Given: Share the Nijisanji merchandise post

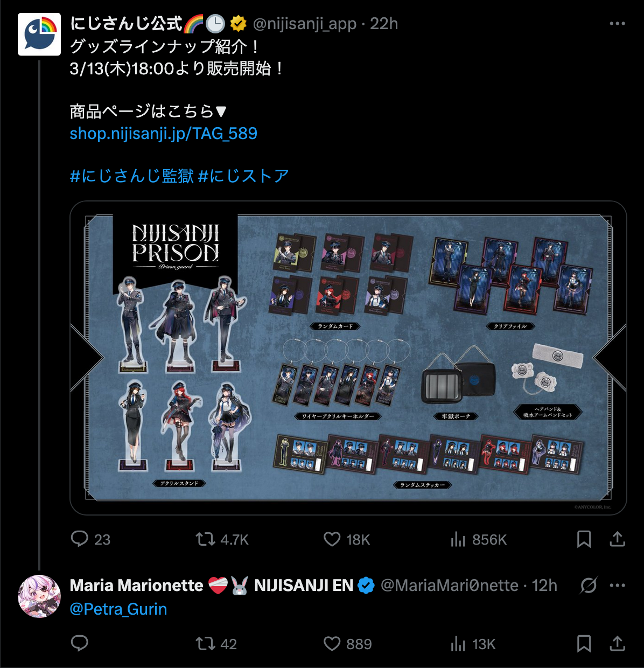Looking at the screenshot, I should (618, 539).
